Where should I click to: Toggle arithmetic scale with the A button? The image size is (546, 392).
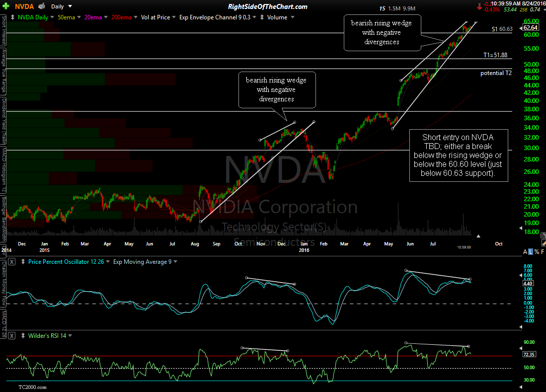526,252
